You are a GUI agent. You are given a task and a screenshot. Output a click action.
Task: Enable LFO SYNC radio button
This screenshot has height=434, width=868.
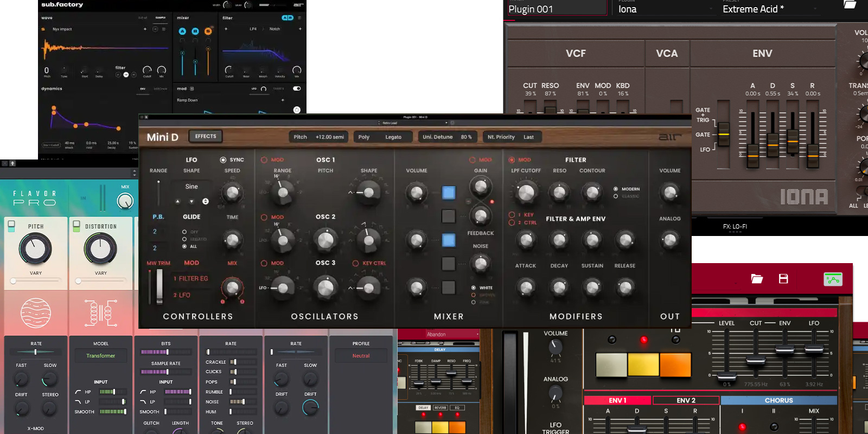(x=223, y=160)
